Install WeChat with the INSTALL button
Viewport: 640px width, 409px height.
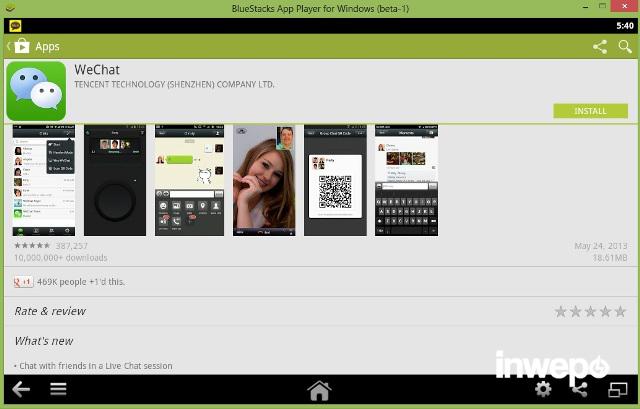tap(590, 111)
